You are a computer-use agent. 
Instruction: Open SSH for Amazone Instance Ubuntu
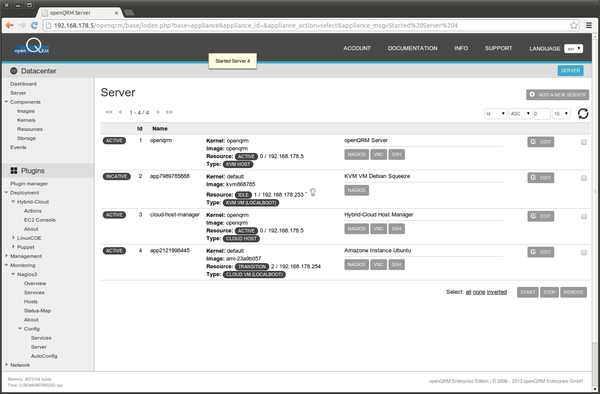396,265
